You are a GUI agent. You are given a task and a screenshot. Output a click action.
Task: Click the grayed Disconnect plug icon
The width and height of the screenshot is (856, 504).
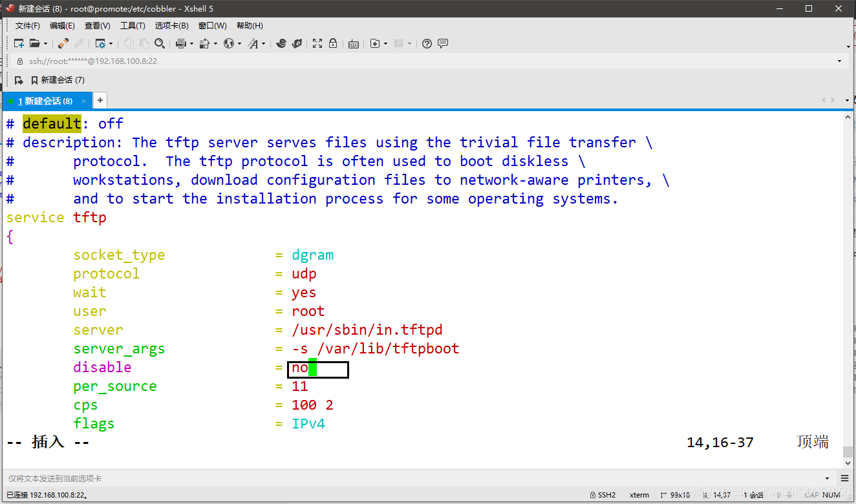point(79,43)
